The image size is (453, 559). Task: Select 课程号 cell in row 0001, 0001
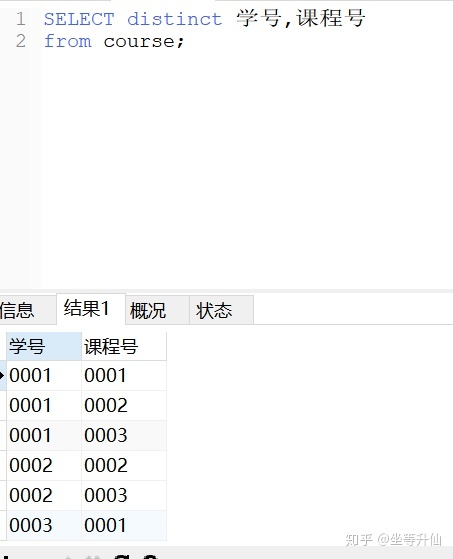click(x=124, y=375)
